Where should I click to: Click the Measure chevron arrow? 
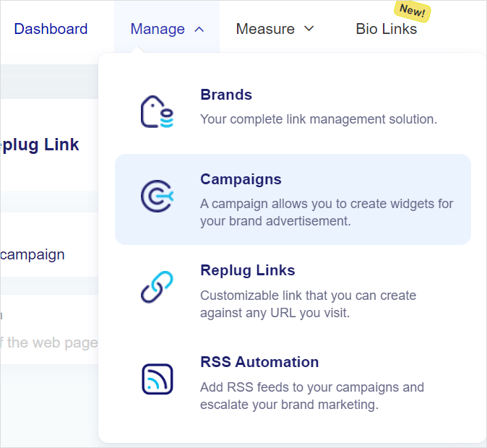point(309,29)
